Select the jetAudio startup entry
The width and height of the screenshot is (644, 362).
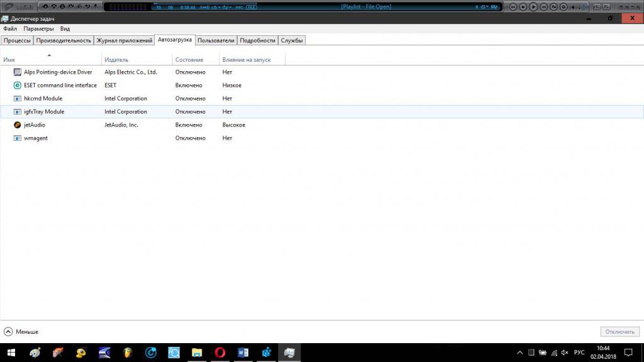[x=322, y=125]
